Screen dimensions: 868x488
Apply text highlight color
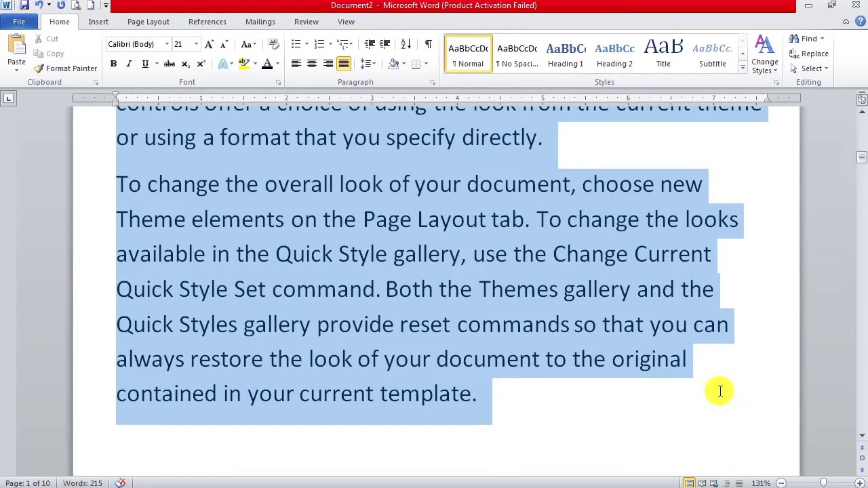243,64
